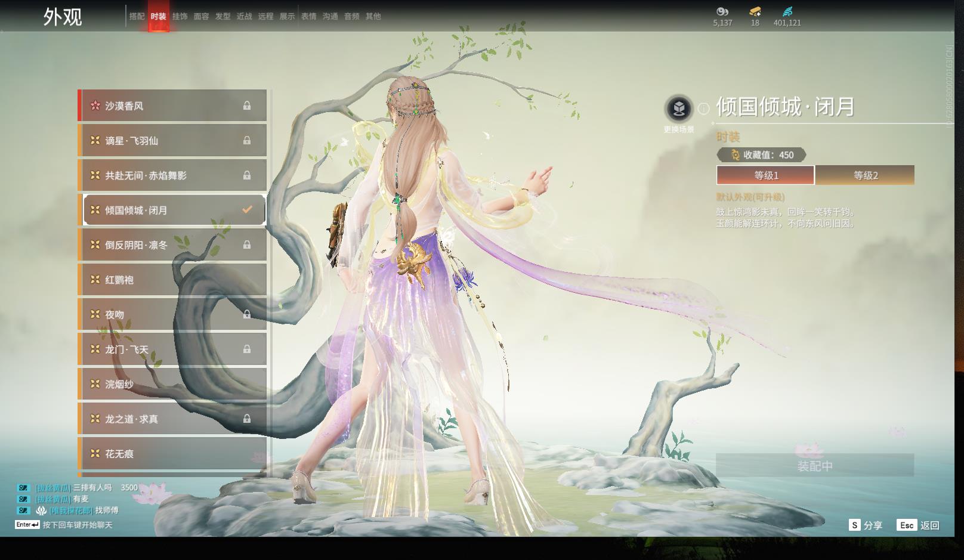Screen dimensions: 964x560
Task: Click the info icon beside 倾国倾城·闭月 title
Action: click(x=703, y=109)
